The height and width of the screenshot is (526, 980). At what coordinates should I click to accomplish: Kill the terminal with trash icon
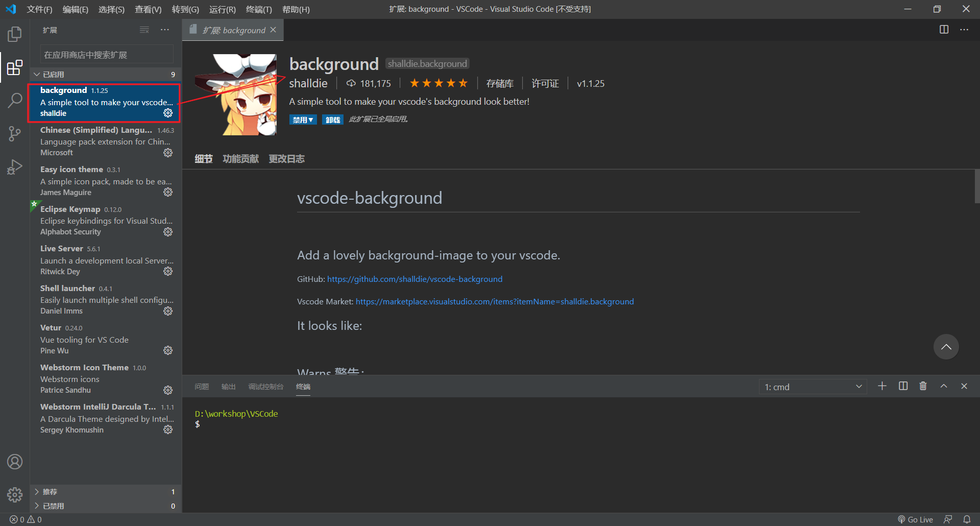coord(923,386)
